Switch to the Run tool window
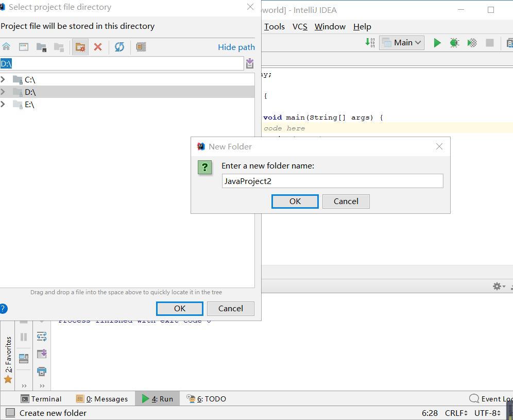This screenshot has height=420, width=513. [x=158, y=399]
